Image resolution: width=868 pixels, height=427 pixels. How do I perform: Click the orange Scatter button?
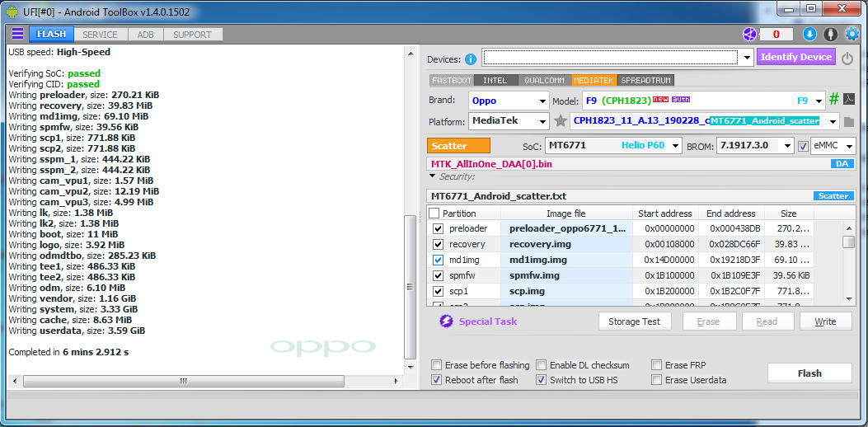459,146
